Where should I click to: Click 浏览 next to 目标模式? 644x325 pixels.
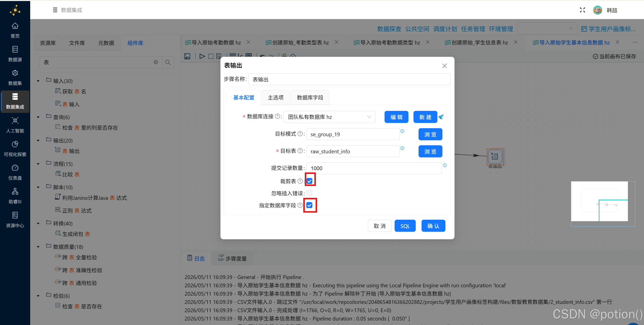430,134
